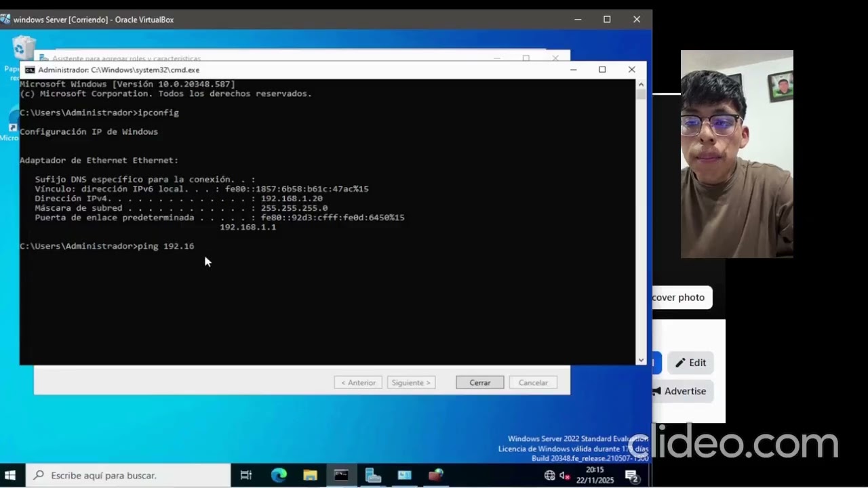
Task: Open the administrative tools taskbar icon
Action: click(x=404, y=475)
